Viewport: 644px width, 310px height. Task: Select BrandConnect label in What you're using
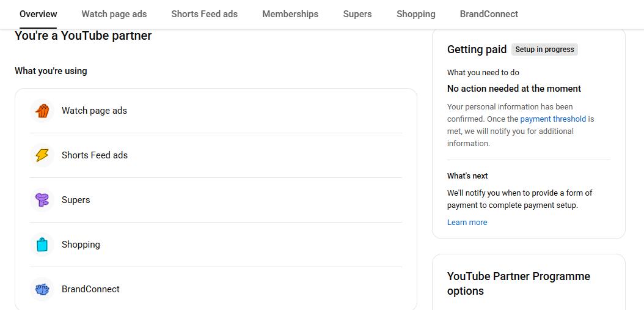(x=90, y=289)
